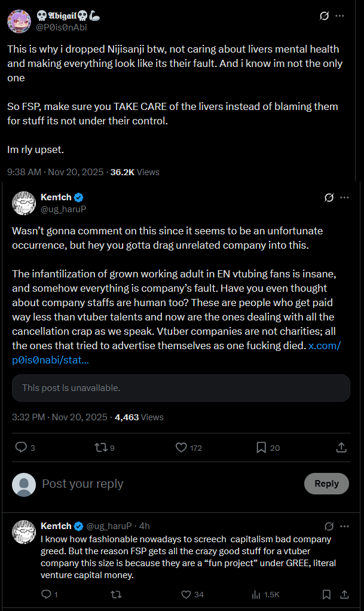
Task: Repost the tweet with 9 reposts
Action: click(x=100, y=447)
